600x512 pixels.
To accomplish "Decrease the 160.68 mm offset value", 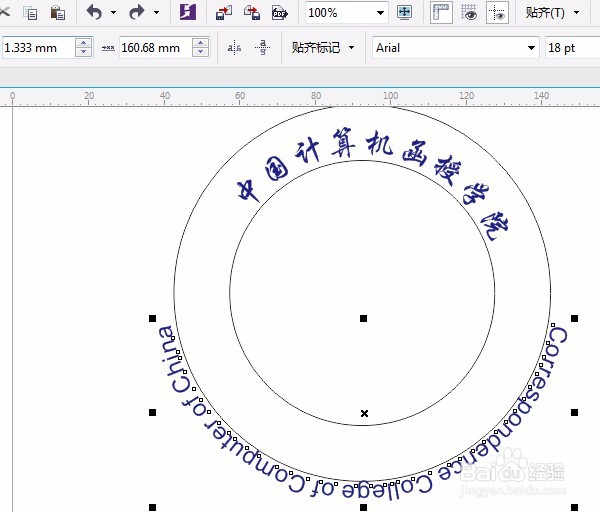I will (201, 53).
